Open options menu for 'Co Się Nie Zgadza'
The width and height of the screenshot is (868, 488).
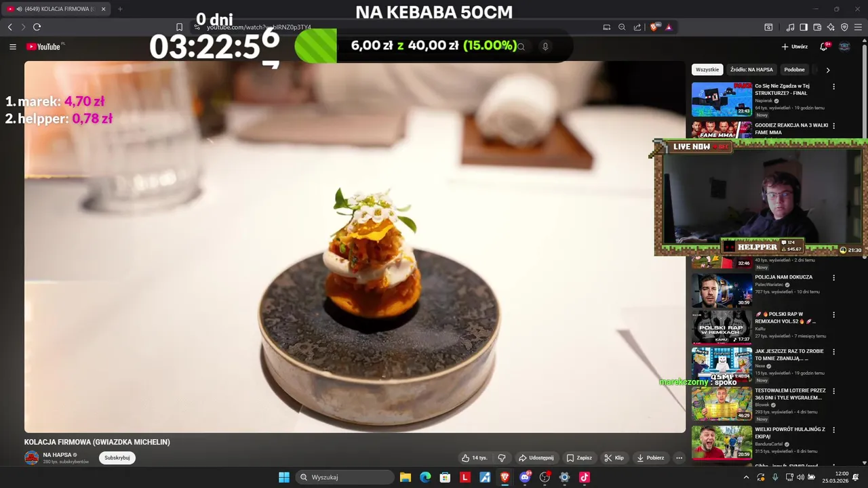coord(833,87)
